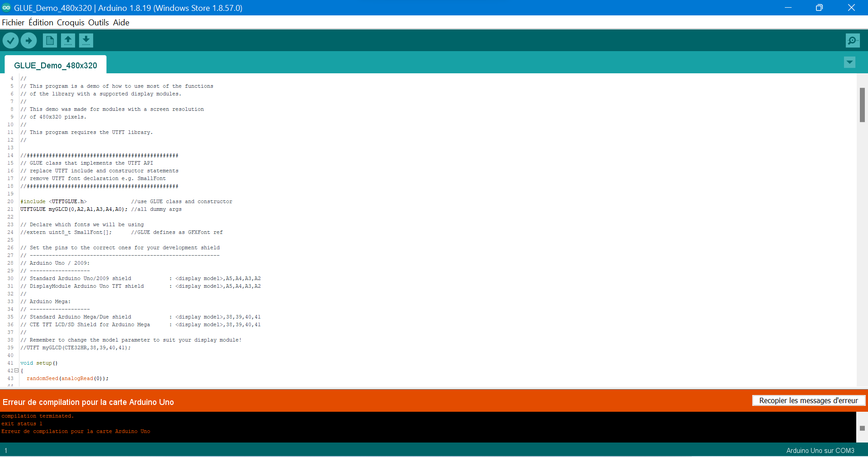This screenshot has height=457, width=868.
Task: Click 'This demo was made for modules' comment
Action: (112, 109)
